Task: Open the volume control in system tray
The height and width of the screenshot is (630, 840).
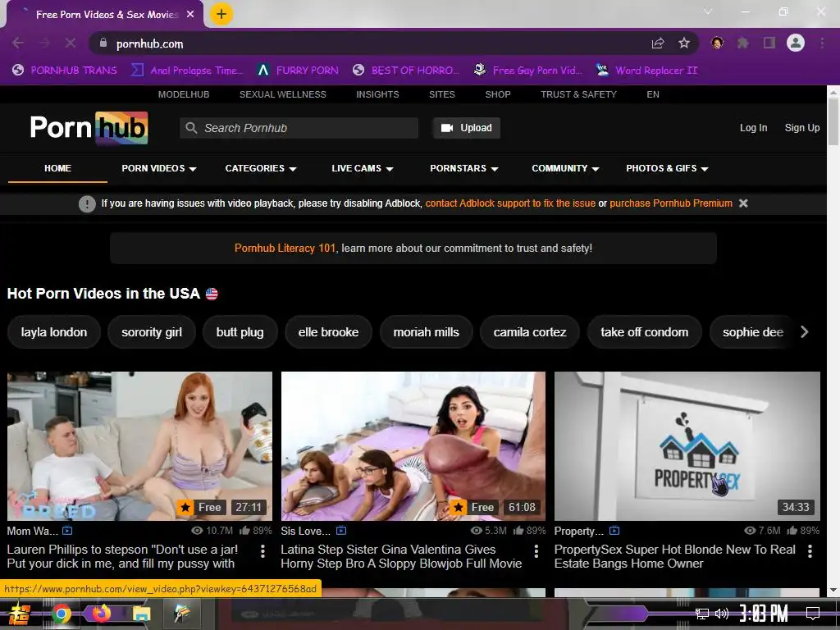Action: (722, 614)
